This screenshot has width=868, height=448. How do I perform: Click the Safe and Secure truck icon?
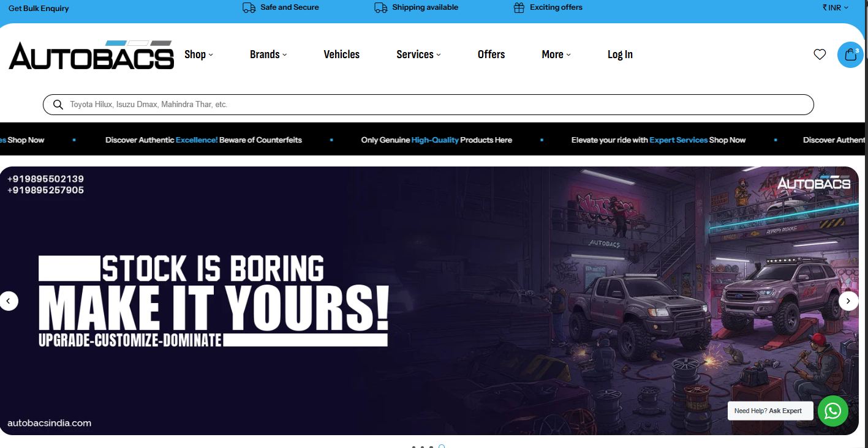[x=249, y=8]
